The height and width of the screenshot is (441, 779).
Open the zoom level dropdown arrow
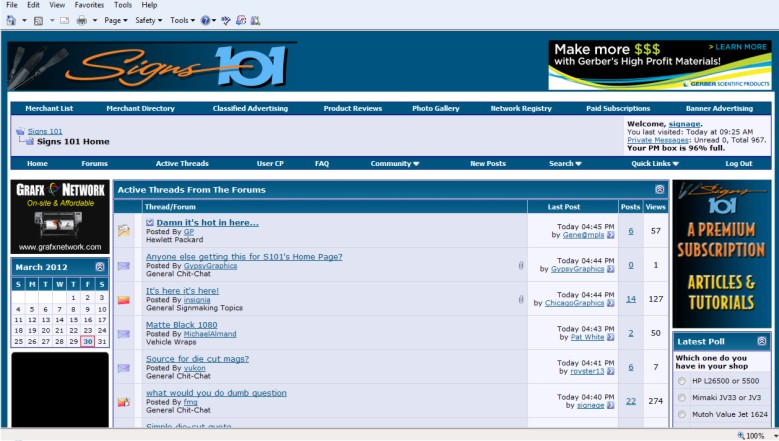(775, 436)
